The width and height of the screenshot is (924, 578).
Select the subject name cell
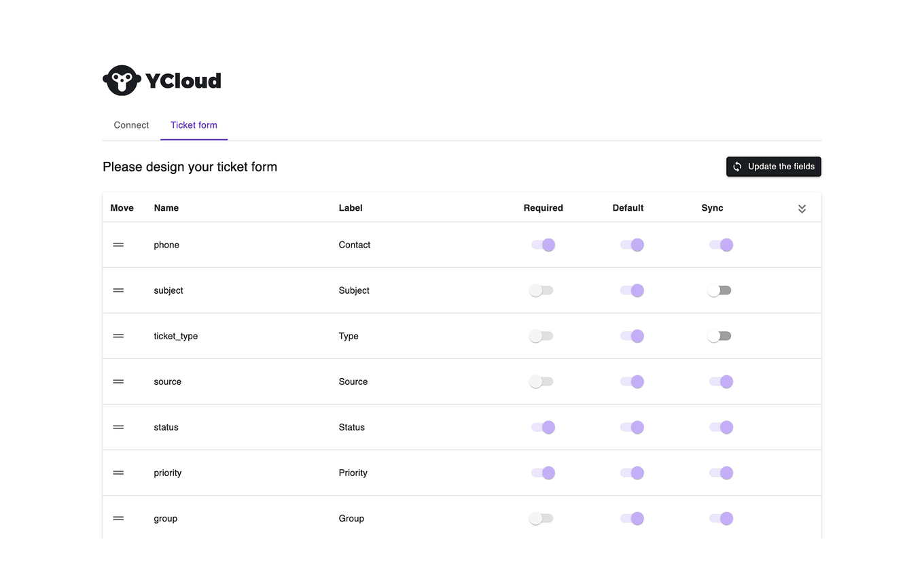(x=168, y=290)
